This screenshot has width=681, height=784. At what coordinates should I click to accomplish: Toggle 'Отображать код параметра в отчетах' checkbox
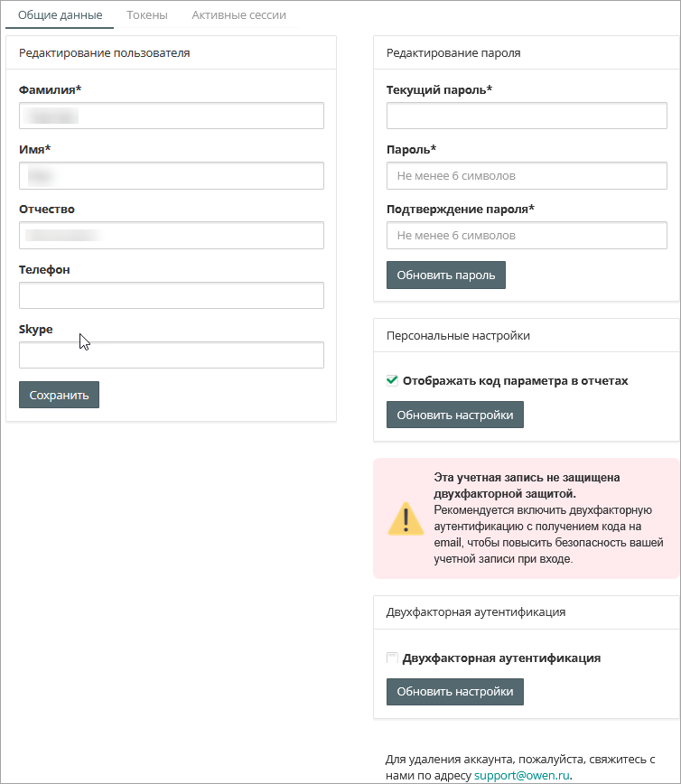click(x=392, y=380)
